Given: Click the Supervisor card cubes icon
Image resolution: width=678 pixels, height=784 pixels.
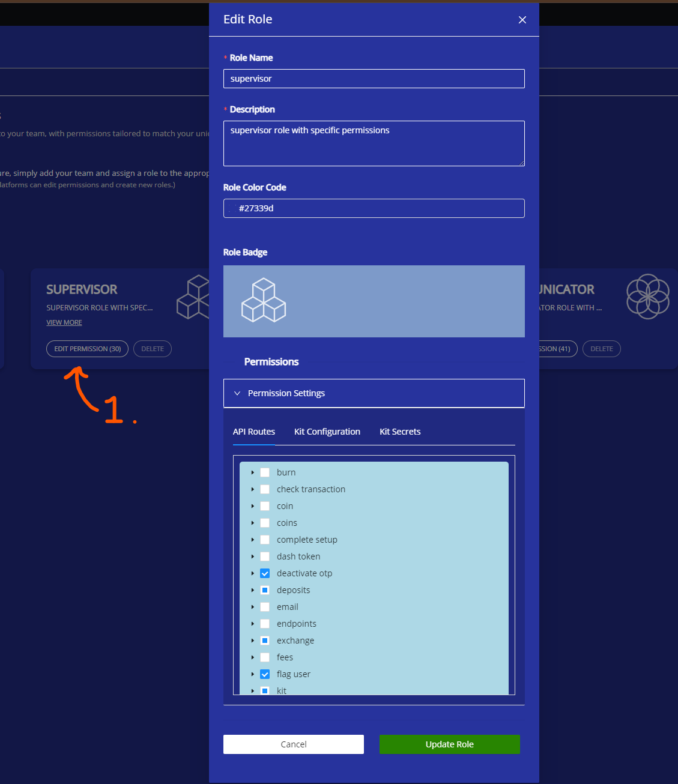Looking at the screenshot, I should [x=193, y=297].
